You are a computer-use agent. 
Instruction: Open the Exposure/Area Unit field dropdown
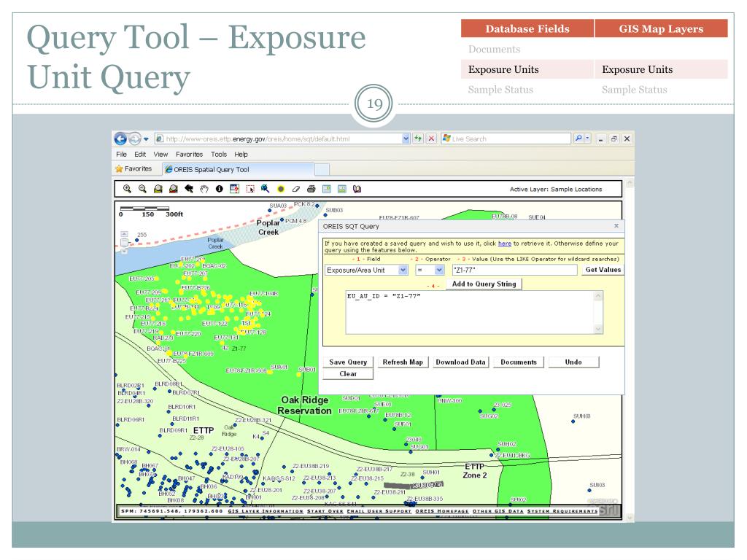click(403, 270)
